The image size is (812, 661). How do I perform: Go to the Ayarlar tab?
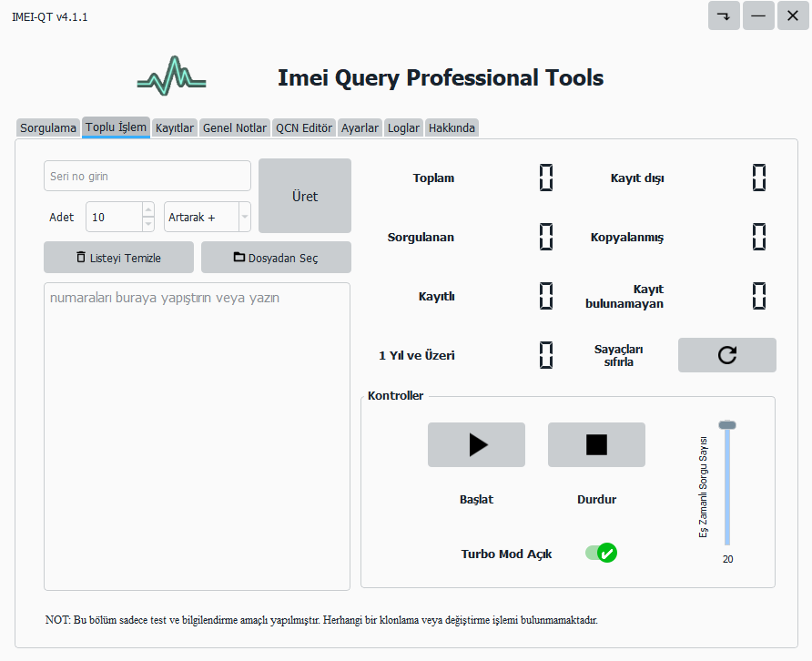360,128
